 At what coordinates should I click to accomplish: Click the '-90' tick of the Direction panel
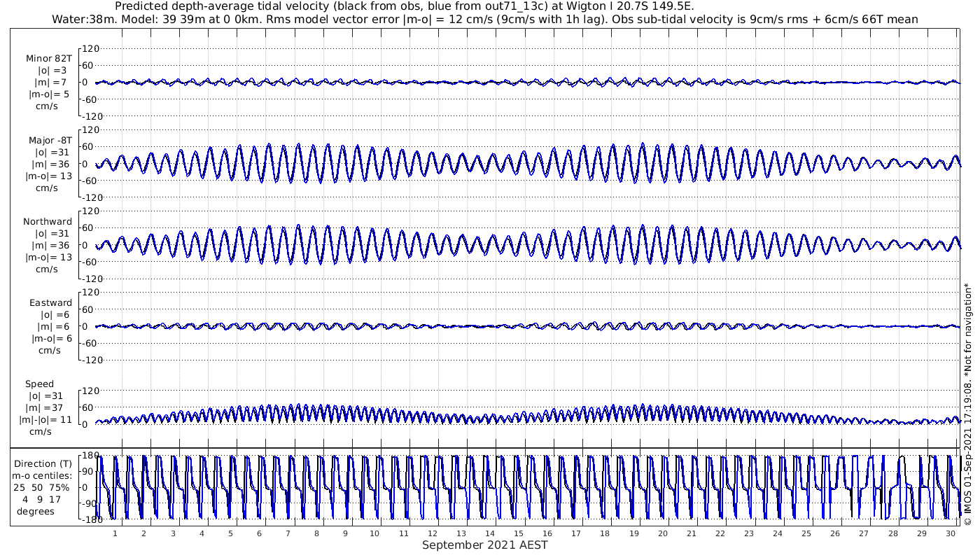click(x=88, y=503)
